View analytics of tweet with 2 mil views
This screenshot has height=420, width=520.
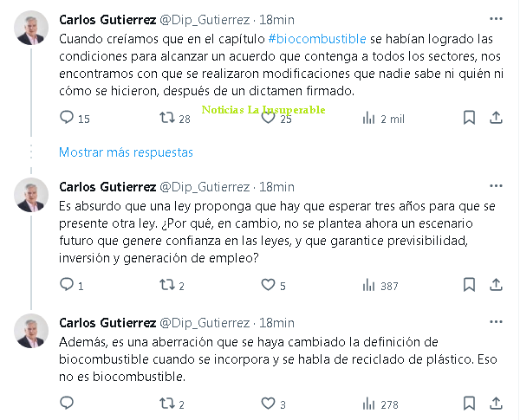coord(367,119)
